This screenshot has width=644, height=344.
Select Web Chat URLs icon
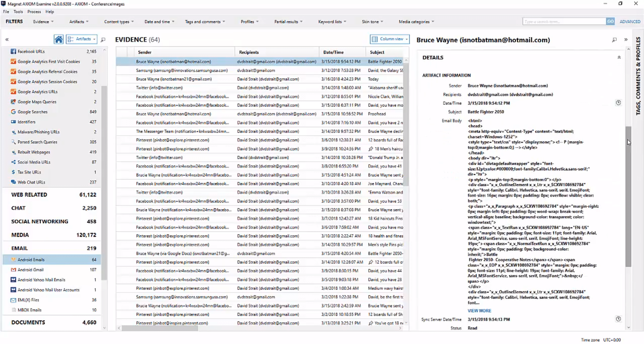(13, 182)
